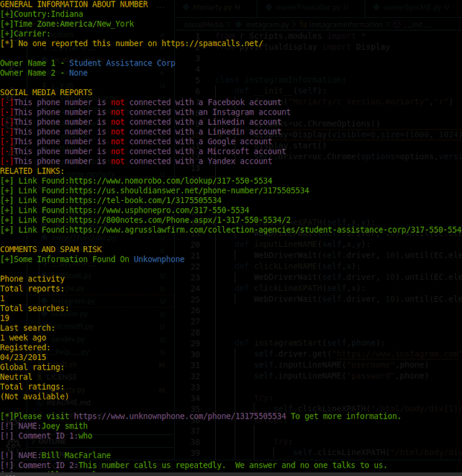Select the Google account not-connected line
462x476 pixels.
click(136, 141)
